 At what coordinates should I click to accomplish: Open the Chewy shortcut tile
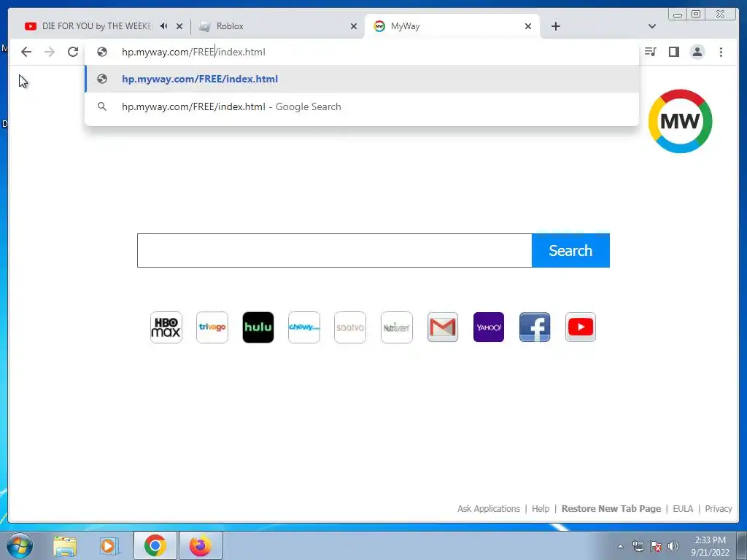coord(304,327)
